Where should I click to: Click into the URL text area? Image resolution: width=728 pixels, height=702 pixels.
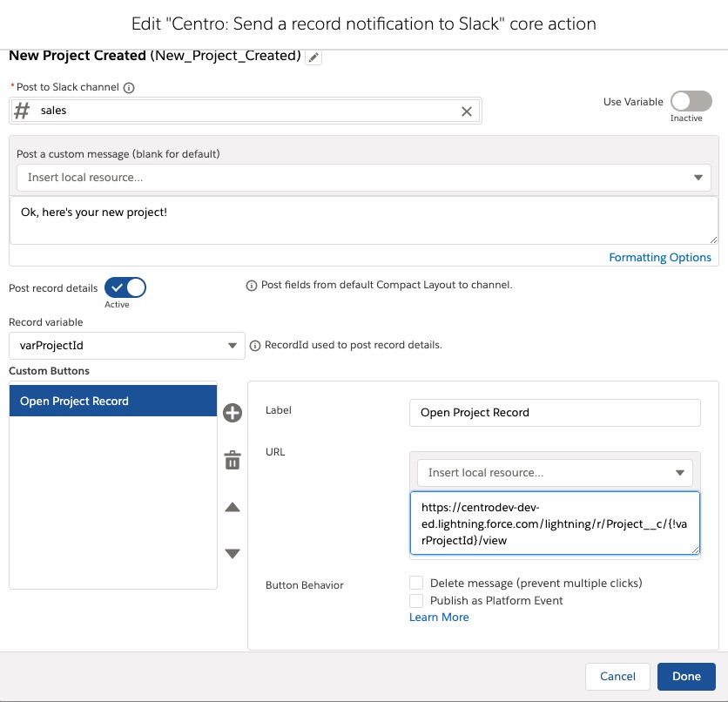click(555, 523)
